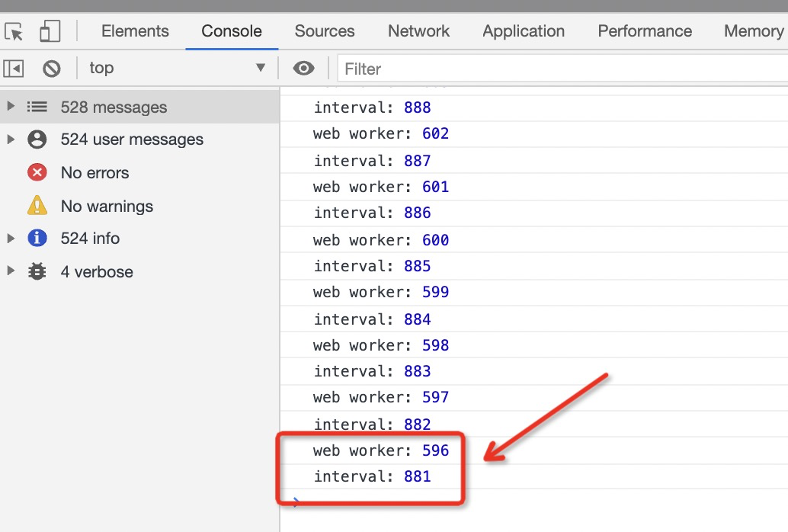Clear the console with the ban icon
This screenshot has height=532, width=788.
coord(51,68)
